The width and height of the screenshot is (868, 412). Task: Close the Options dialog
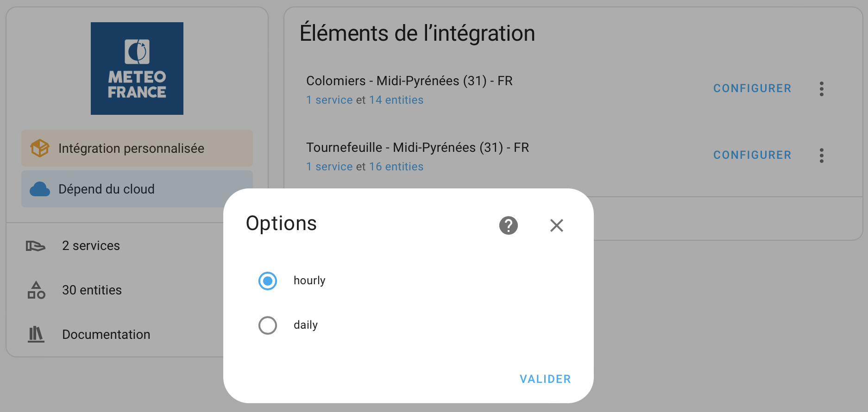556,225
